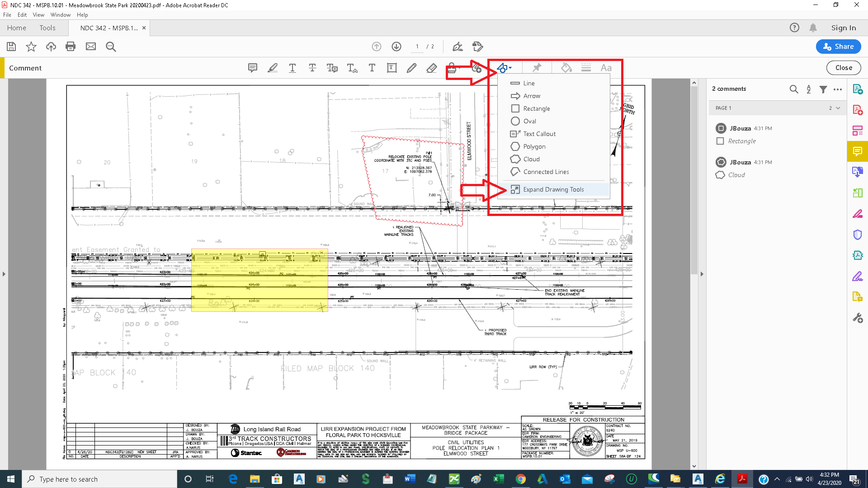Viewport: 868px width, 488px height.
Task: Activate the Pencil drawing tool
Action: tap(412, 68)
